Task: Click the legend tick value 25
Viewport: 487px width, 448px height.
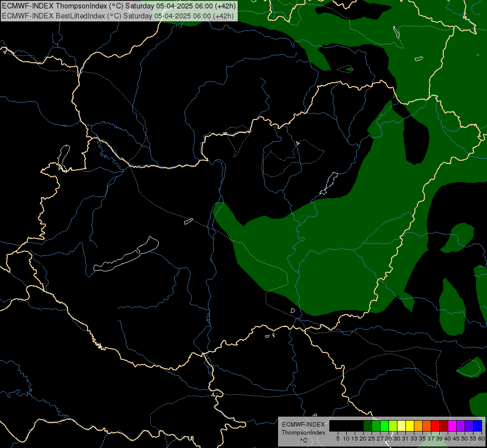Action: (372, 439)
